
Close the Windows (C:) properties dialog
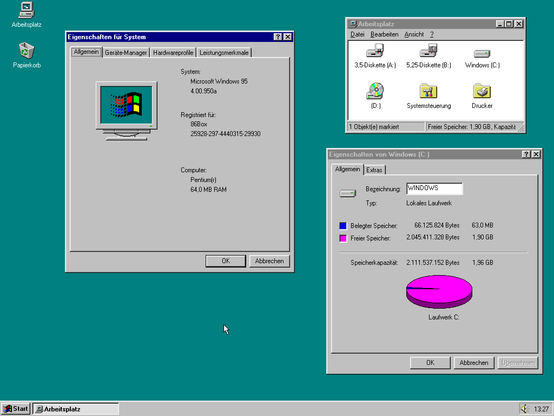coord(536,154)
